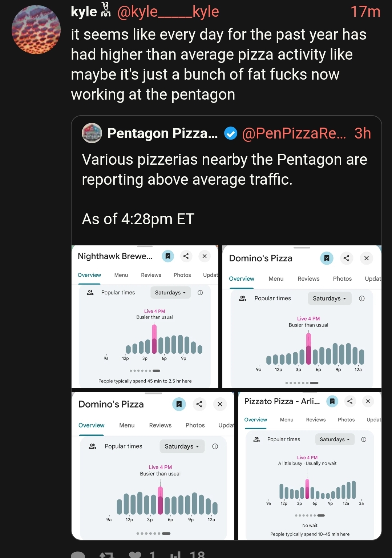
Task: Open the Saturdays dropdown in Nighthawk card
Action: click(170, 293)
